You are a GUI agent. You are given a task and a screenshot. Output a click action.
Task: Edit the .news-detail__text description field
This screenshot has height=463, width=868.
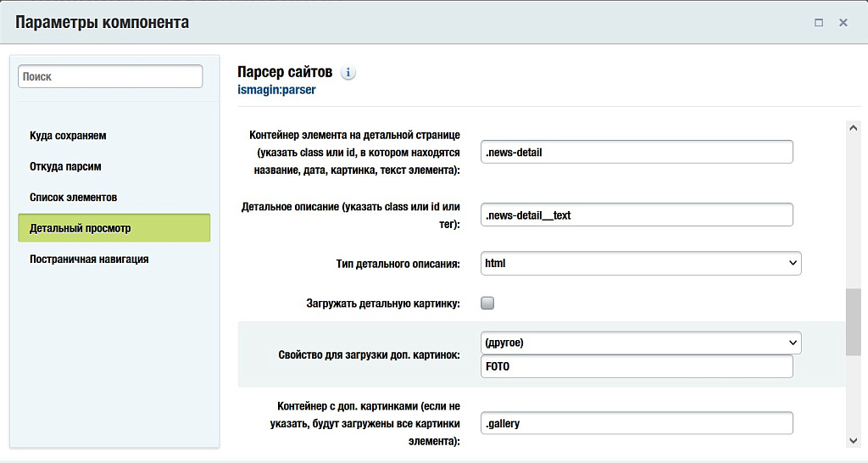point(636,215)
